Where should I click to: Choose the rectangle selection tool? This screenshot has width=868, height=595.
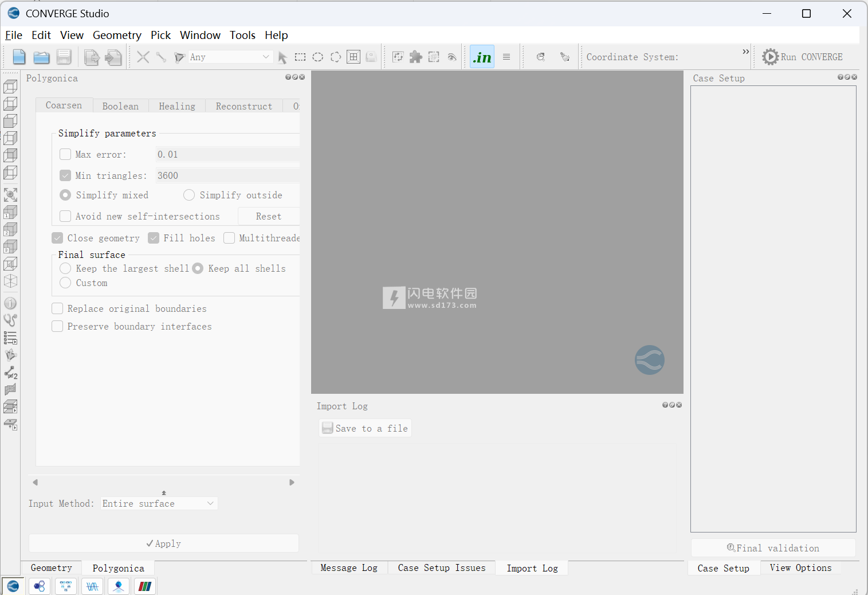(300, 57)
